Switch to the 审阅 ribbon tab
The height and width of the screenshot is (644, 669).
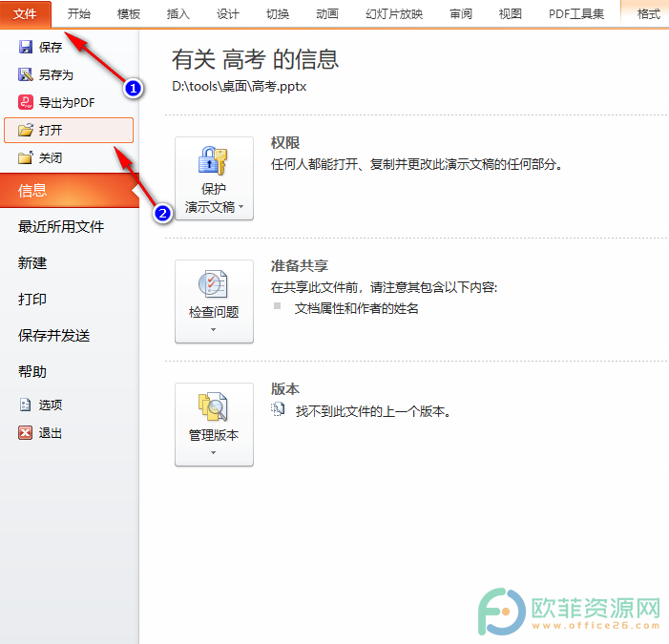(x=461, y=14)
